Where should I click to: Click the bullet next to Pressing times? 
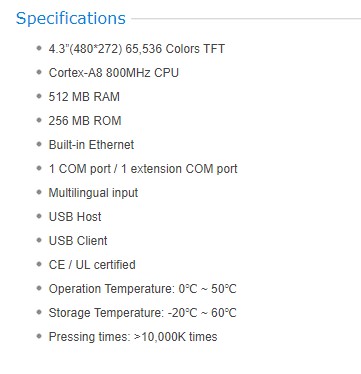pyautogui.click(x=39, y=336)
